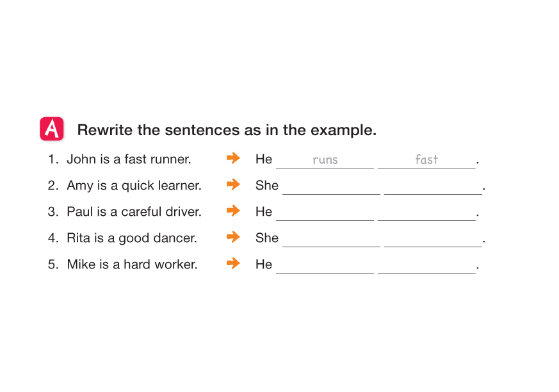Click the second blank in Mike's answer line

click(x=426, y=265)
